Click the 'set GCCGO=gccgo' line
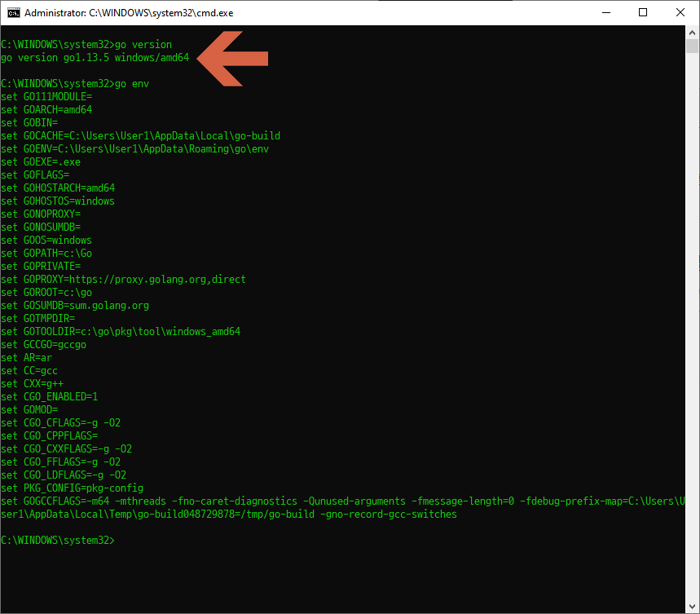 point(44,345)
